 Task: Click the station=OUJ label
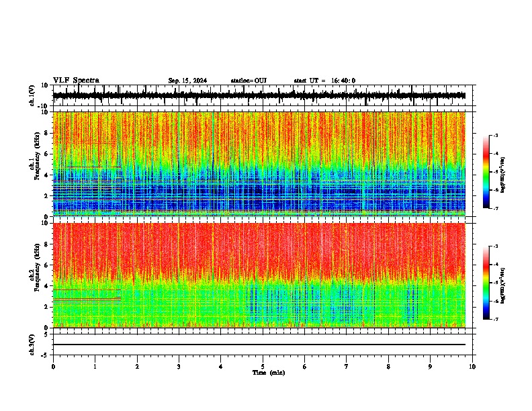(249, 81)
